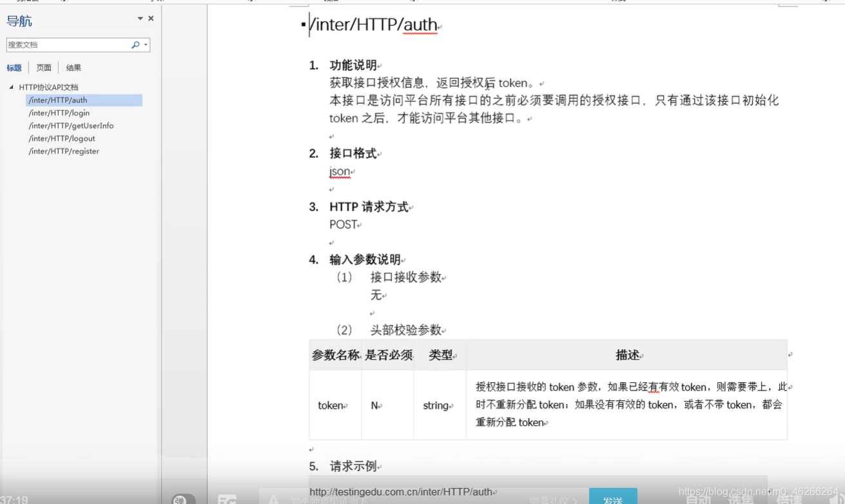The width and height of the screenshot is (845, 504).
Task: Click the 发送 send button in video player
Action: pyautogui.click(x=613, y=496)
